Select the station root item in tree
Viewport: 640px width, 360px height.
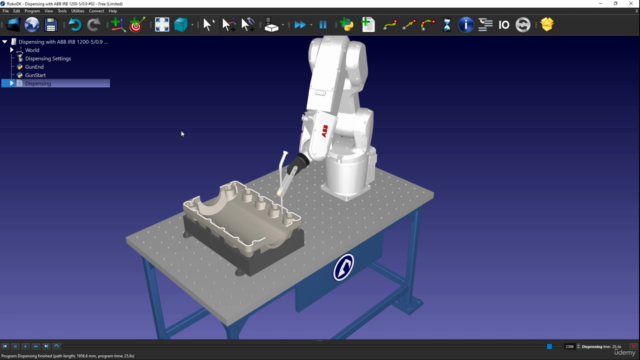point(63,42)
